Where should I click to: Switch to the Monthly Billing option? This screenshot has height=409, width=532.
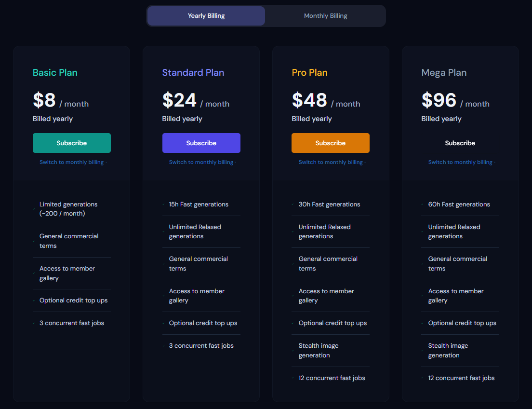pos(325,16)
